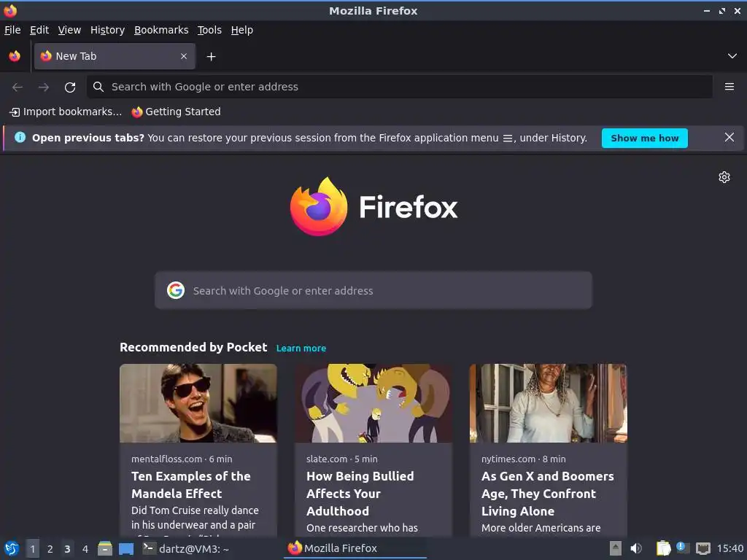Image resolution: width=747 pixels, height=560 pixels.
Task: Open the bullying article monster thumbnail
Action: coord(373,403)
